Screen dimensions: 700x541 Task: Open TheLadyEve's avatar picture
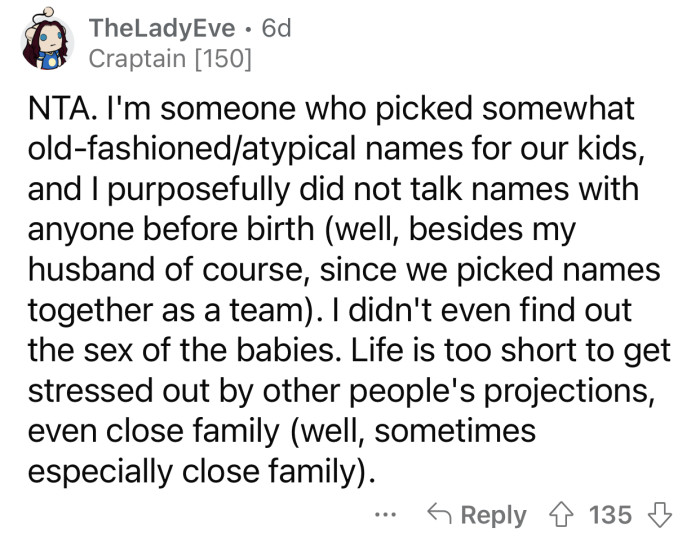[x=43, y=43]
